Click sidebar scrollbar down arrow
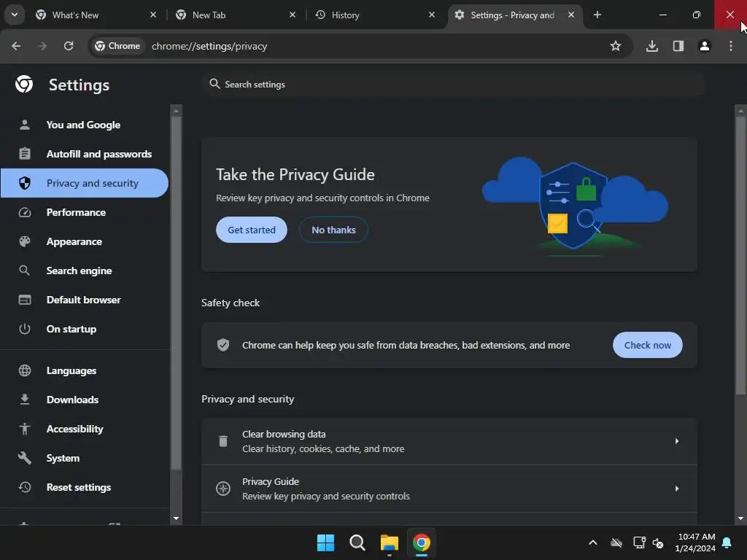The height and width of the screenshot is (560, 747). 177,518
